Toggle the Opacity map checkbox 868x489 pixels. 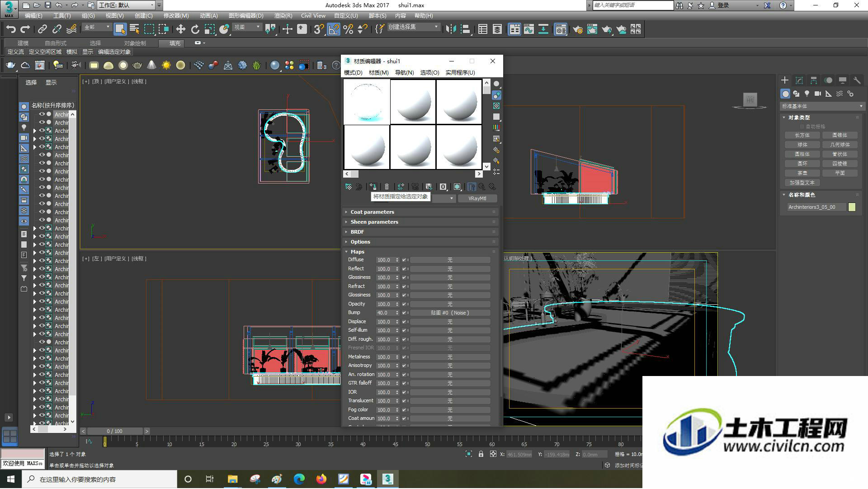(404, 304)
